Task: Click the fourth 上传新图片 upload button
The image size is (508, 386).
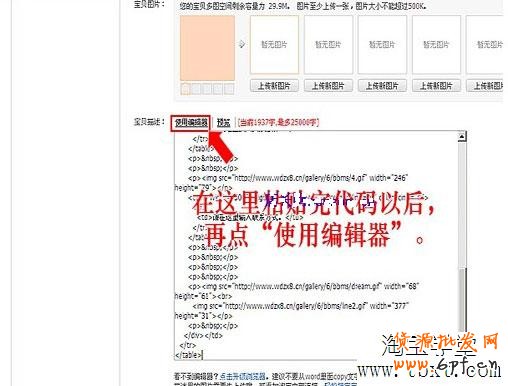Action: (x=436, y=86)
